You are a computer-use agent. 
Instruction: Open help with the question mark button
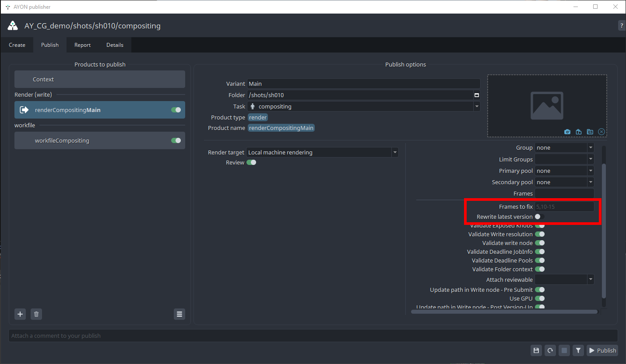pos(622,26)
